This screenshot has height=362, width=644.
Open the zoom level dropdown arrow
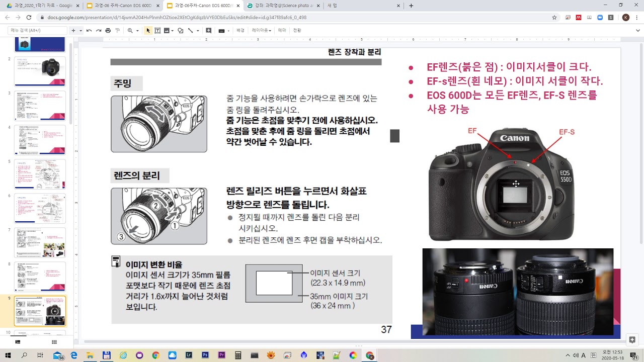[137, 31]
